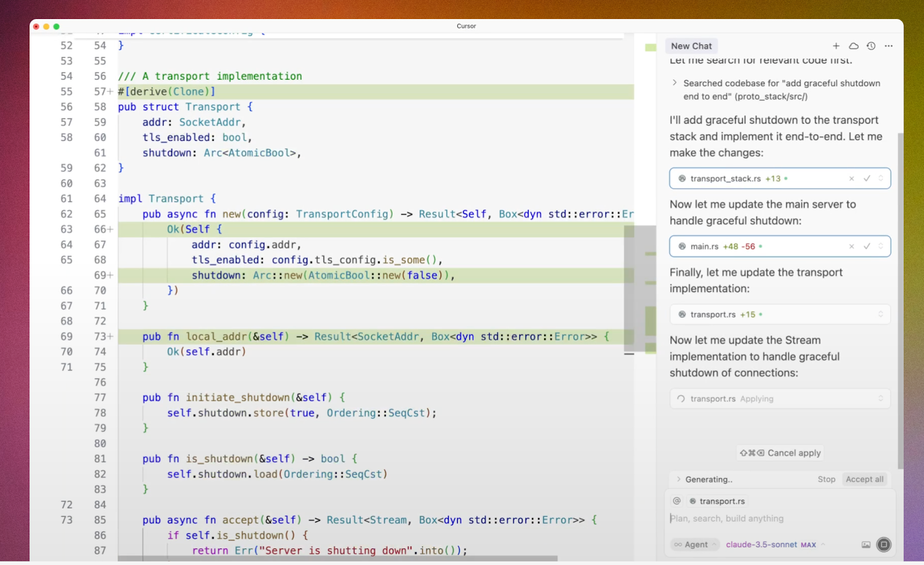Click 'pub fn initiate_shutdown(&self)' line
Viewport: 924px width, 565px height.
[x=244, y=398]
